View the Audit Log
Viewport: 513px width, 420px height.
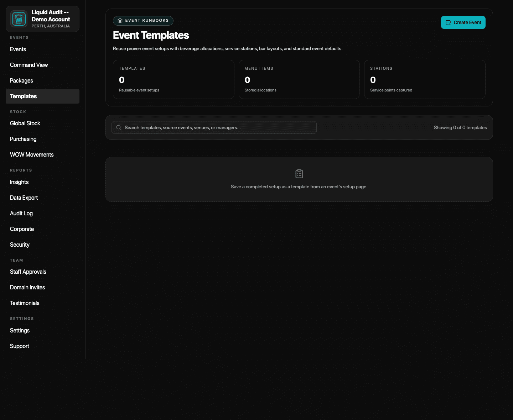(42, 214)
